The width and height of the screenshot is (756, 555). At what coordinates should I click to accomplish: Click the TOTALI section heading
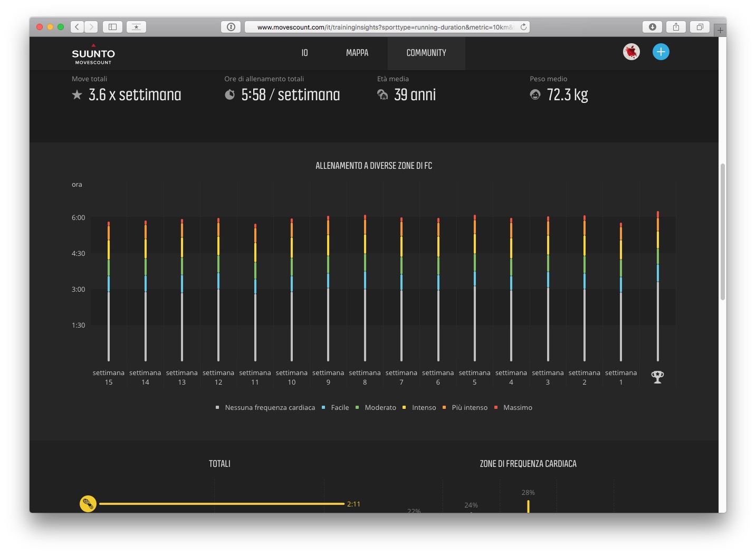coord(219,464)
